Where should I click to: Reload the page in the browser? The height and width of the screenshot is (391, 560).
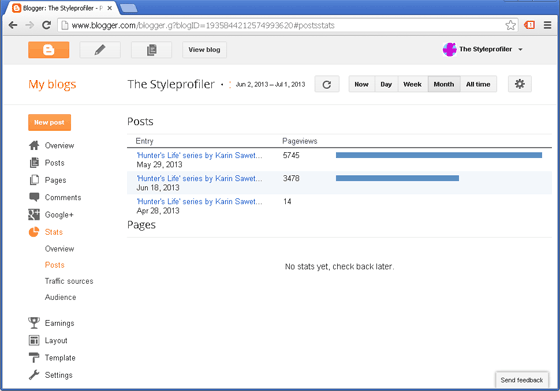pyautogui.click(x=46, y=25)
